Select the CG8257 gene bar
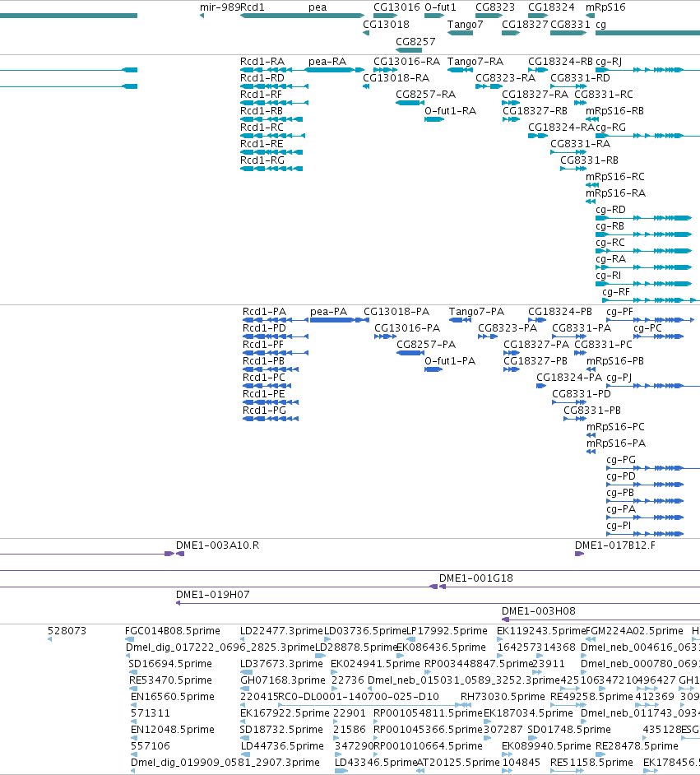 click(409, 50)
